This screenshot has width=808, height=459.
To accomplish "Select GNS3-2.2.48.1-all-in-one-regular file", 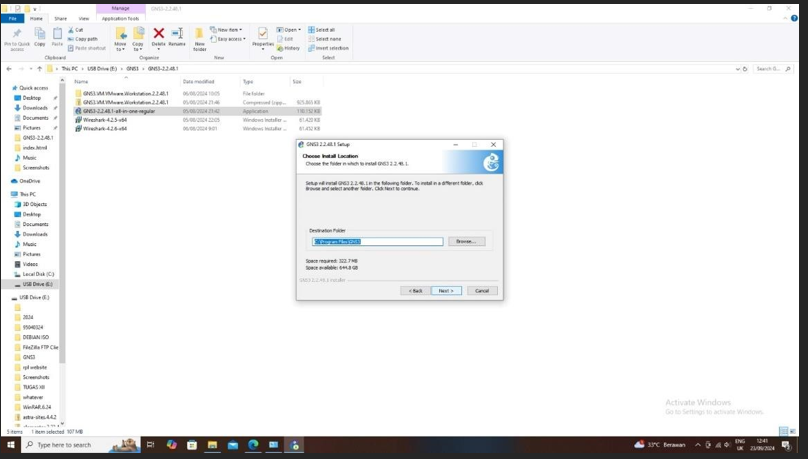I will click(198, 111).
